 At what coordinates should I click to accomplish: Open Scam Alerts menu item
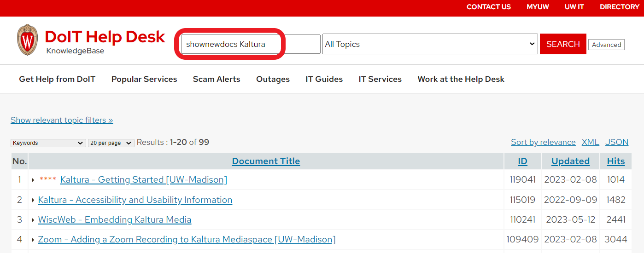(217, 79)
